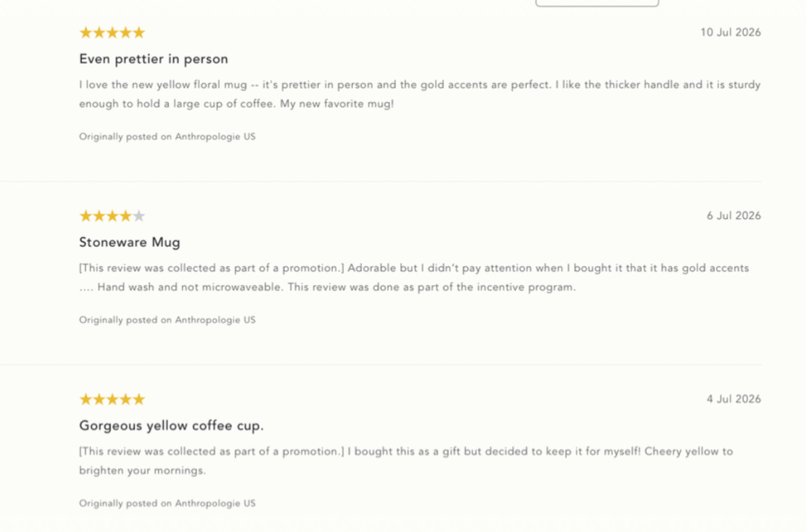The width and height of the screenshot is (806, 532).
Task: Click the 4 Jul 2026 review date
Action: pyautogui.click(x=733, y=399)
